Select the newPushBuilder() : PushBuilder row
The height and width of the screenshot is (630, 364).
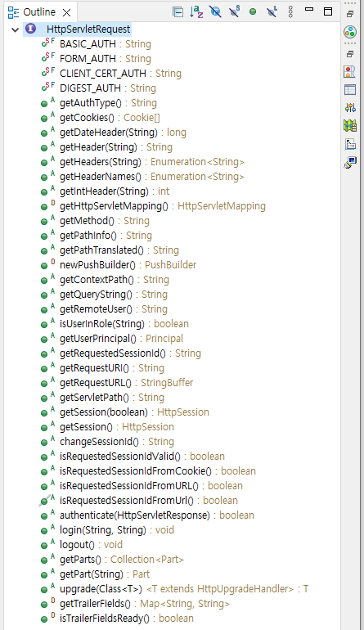tap(119, 265)
